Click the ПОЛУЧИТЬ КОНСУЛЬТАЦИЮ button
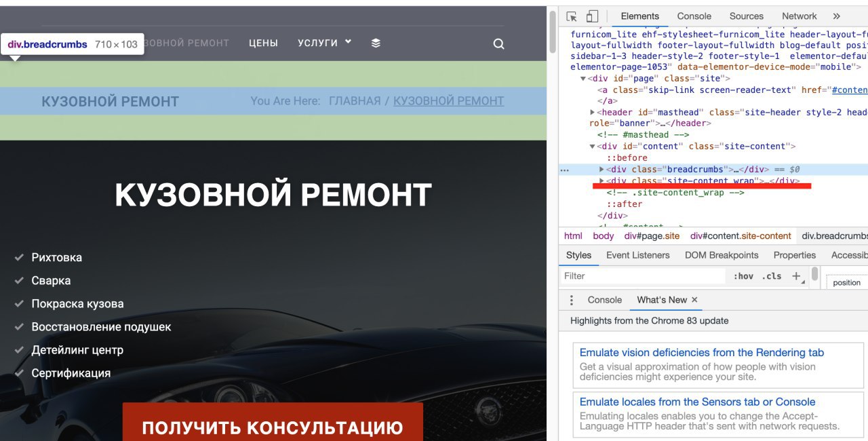Viewport: 868px width, 441px height. (x=273, y=422)
